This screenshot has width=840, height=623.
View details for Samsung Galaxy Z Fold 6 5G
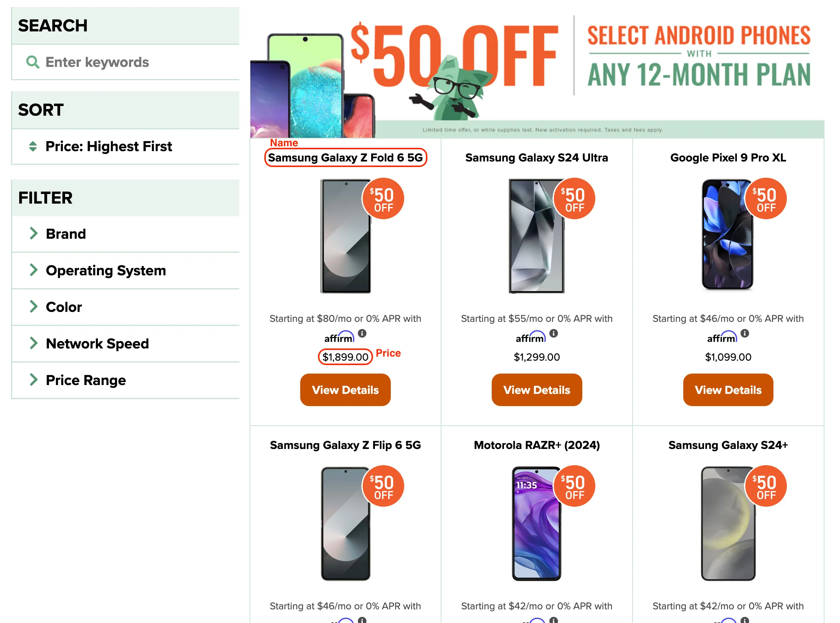click(345, 390)
